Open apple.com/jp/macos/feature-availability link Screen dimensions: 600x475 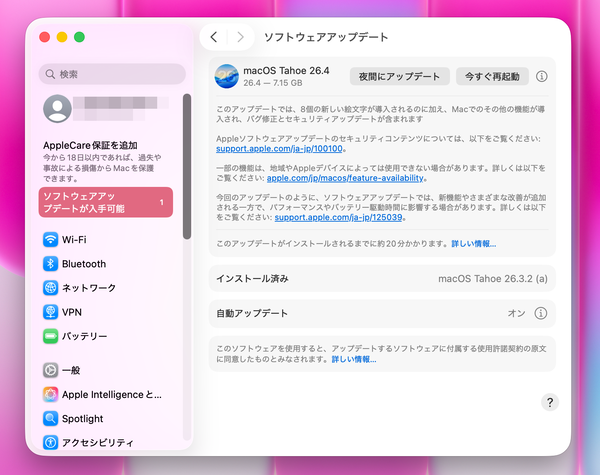pos(345,178)
